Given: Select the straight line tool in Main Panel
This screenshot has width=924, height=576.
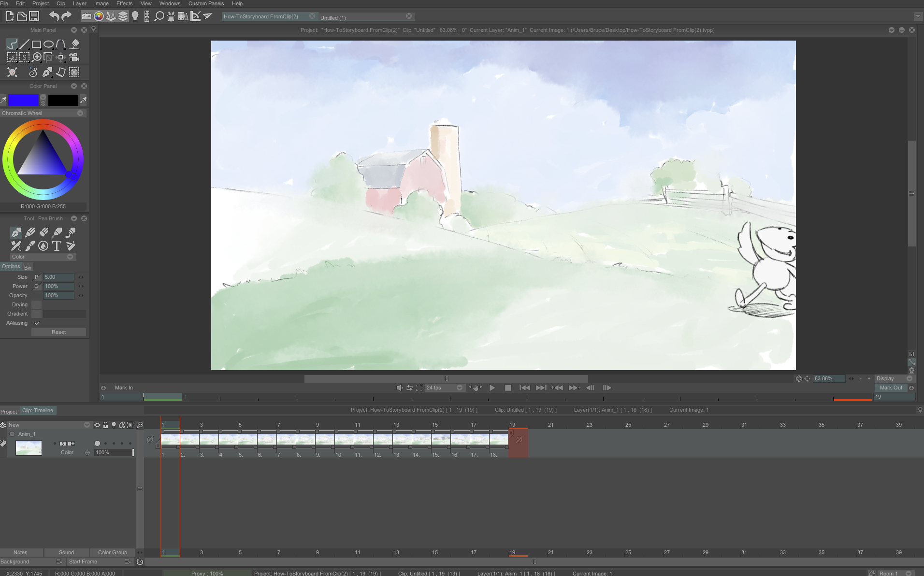Looking at the screenshot, I should tap(24, 44).
